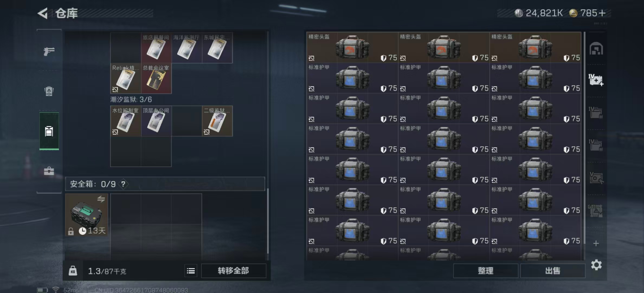This screenshot has height=293, width=644.
Task: Open second level IV folder container tab
Action: coord(596,145)
